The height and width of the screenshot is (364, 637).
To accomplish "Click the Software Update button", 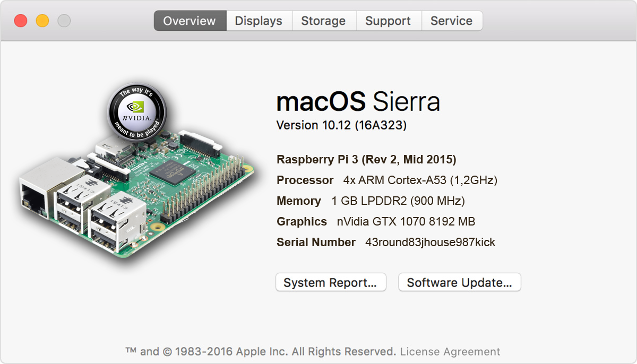I will [x=459, y=283].
